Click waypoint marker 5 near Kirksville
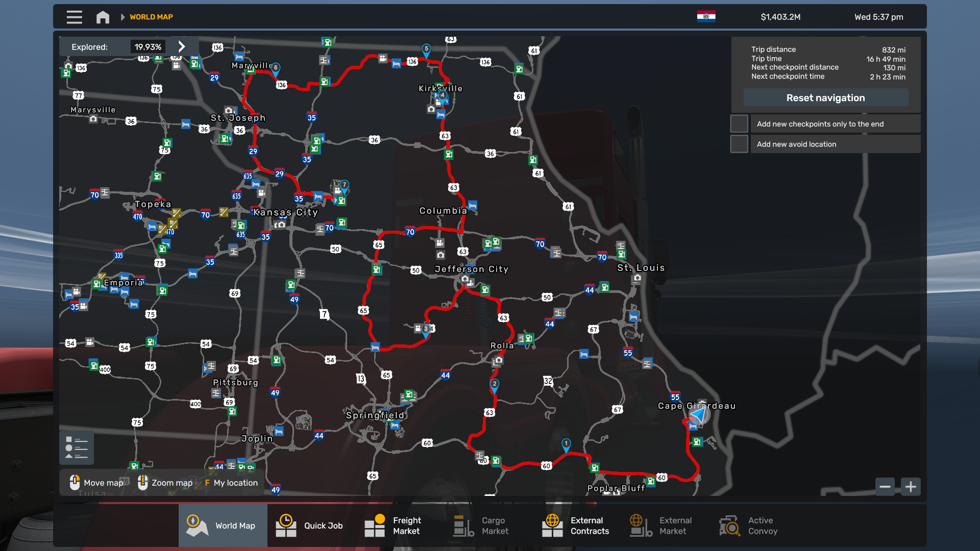980x551 pixels. pyautogui.click(x=426, y=50)
